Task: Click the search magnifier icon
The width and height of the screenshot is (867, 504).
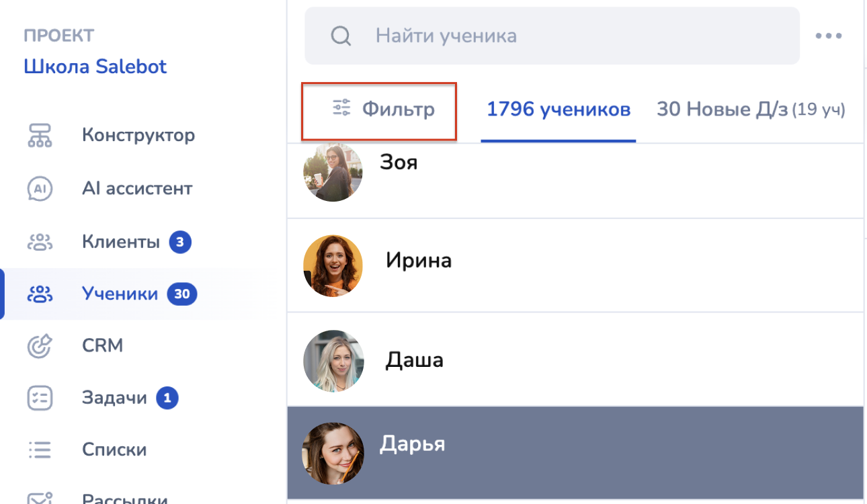Action: [341, 36]
